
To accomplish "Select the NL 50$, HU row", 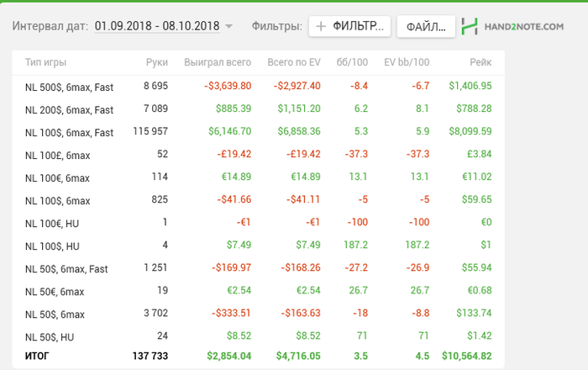I will click(258, 336).
